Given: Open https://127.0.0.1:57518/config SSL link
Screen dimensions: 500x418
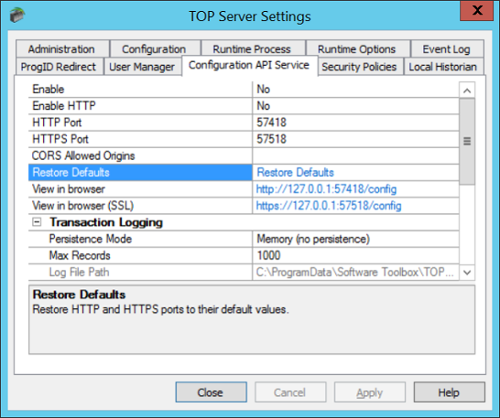Looking at the screenshot, I should 329,206.
